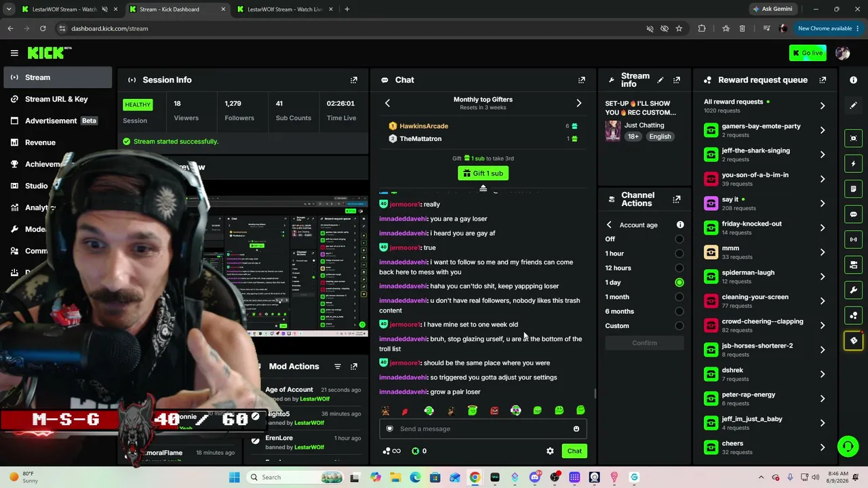Open Chrome extensions puzzle icon

tap(702, 28)
